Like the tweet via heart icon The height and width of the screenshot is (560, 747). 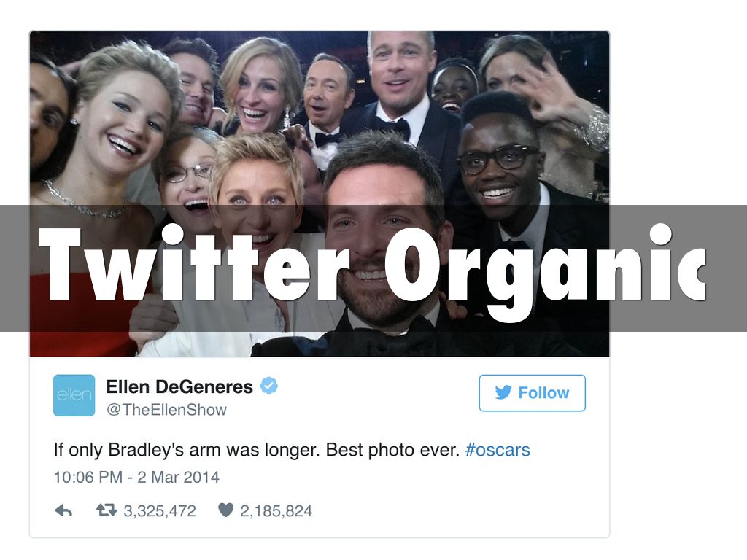[x=226, y=510]
